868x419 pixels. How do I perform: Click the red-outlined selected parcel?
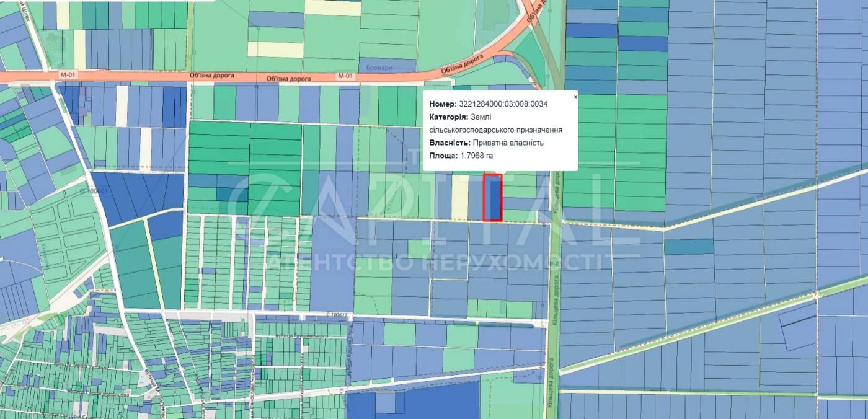click(492, 198)
